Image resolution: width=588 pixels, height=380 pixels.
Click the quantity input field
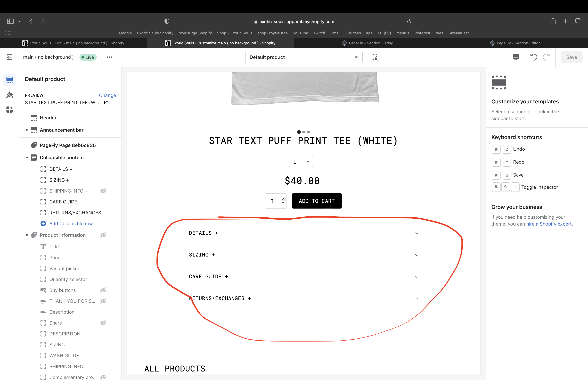click(273, 201)
